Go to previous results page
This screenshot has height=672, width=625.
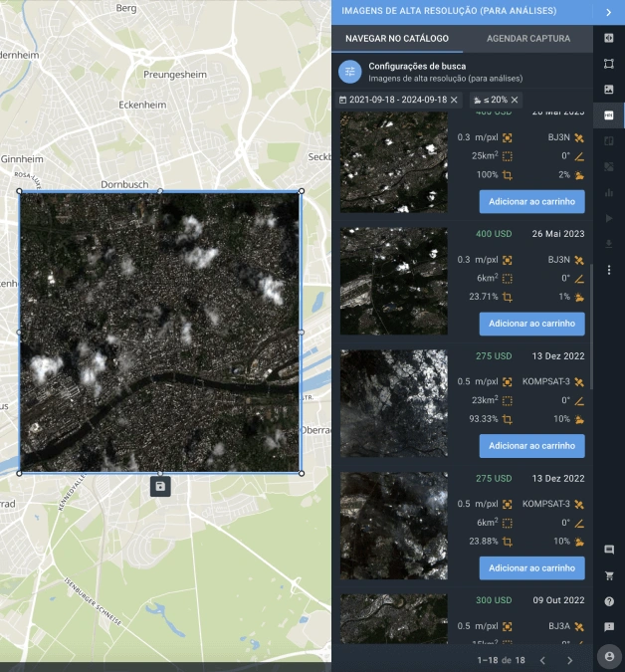(542, 660)
